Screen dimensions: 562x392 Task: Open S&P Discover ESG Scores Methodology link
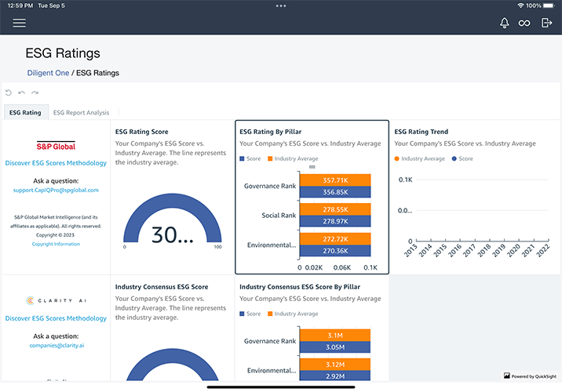56,163
